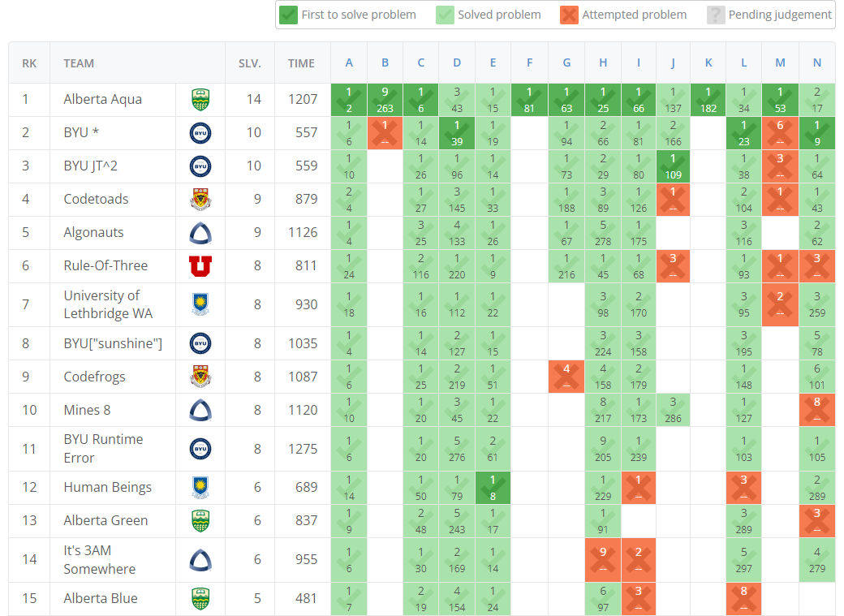Sort the scoreboard by the TIME column

click(x=301, y=62)
